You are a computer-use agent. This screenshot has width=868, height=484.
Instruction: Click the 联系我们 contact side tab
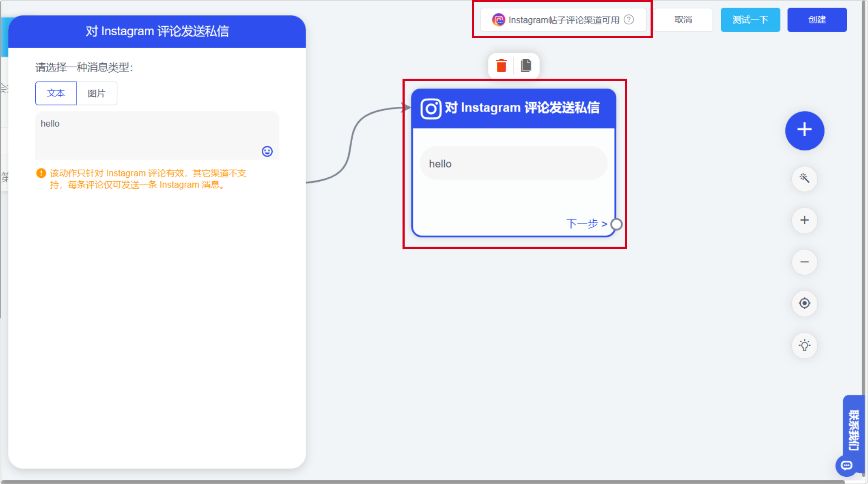(x=854, y=430)
